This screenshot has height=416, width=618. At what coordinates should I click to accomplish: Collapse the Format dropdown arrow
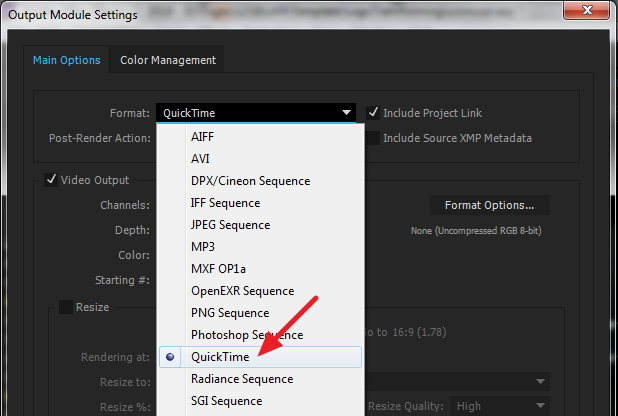pyautogui.click(x=346, y=113)
